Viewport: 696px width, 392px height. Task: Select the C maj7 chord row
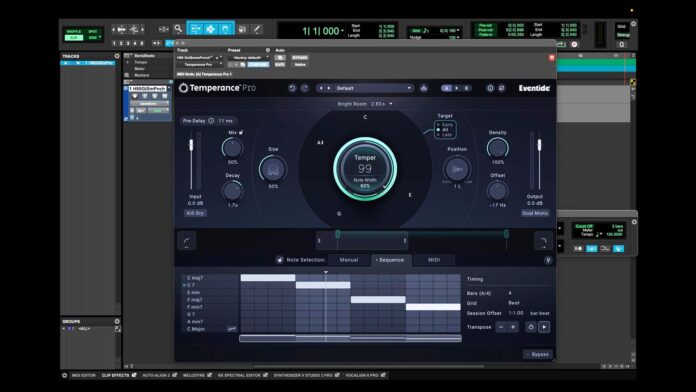[210, 278]
